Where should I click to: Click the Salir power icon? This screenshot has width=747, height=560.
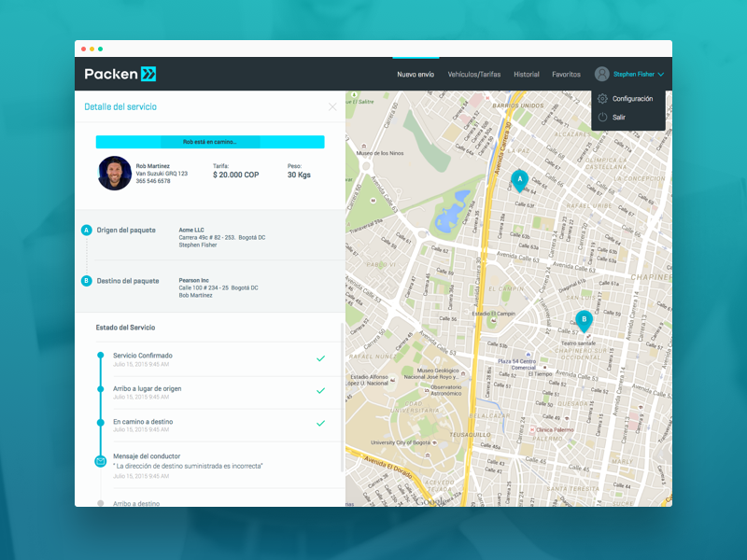602,118
